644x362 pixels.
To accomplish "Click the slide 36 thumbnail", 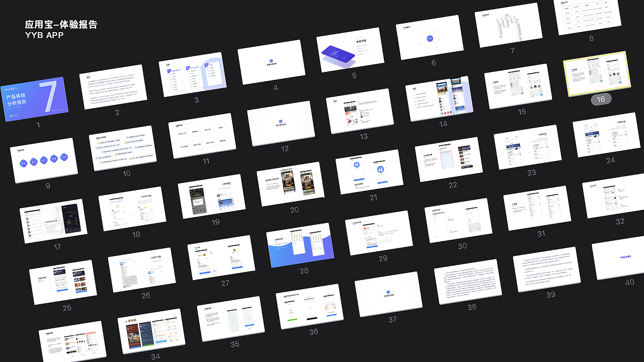I will pos(310,307).
